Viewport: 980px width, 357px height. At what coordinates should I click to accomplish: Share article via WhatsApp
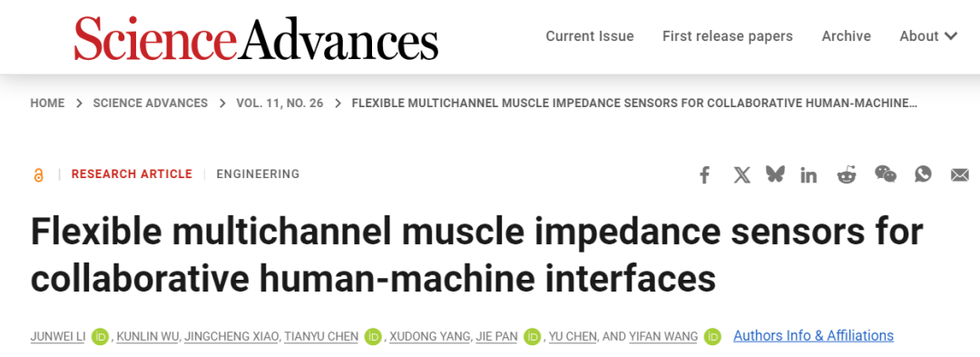click(923, 174)
